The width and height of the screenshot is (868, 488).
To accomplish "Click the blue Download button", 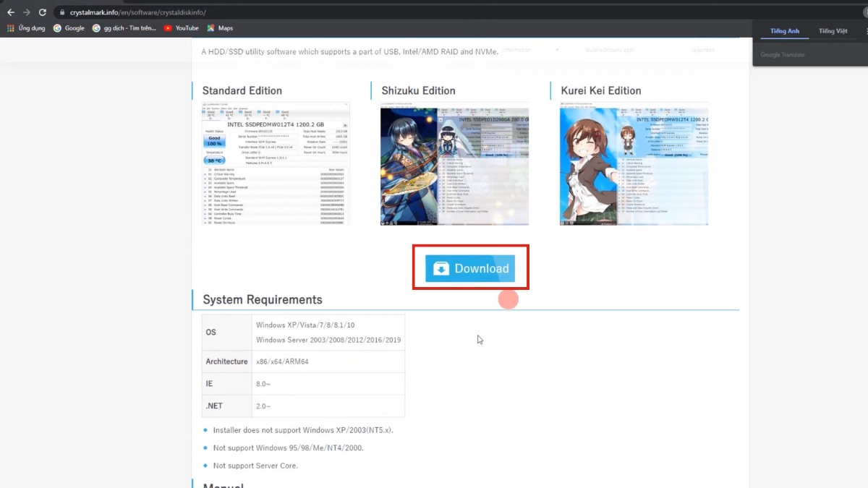I will click(470, 268).
